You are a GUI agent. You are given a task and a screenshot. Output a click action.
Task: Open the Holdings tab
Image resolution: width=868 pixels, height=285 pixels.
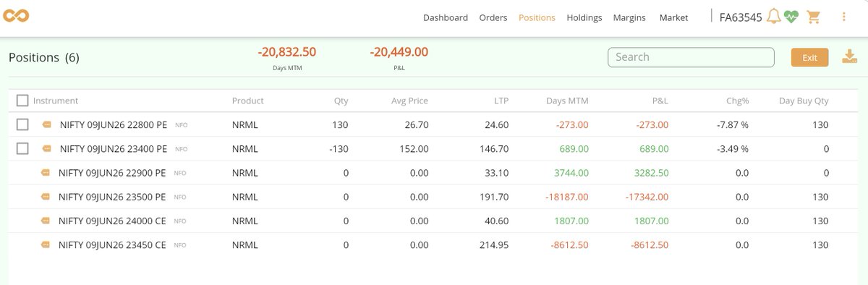[x=584, y=17]
